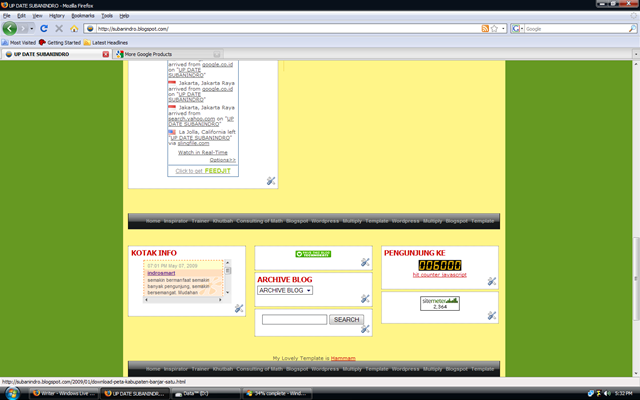Click the KOTAK INFO chat box vertical scrollbar

pos(228,278)
